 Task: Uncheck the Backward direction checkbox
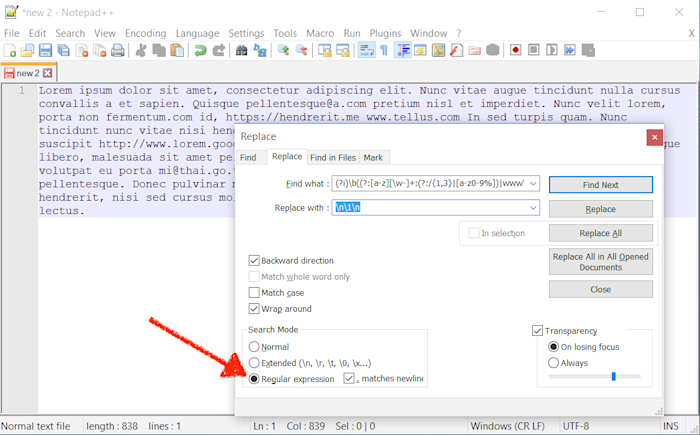point(254,260)
